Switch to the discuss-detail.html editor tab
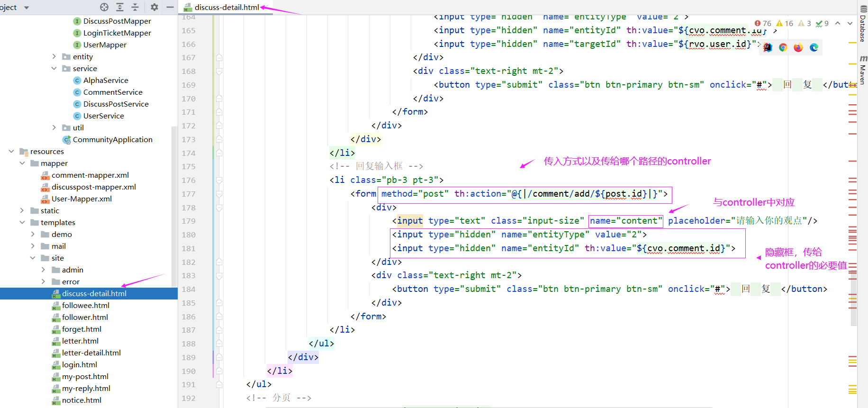The width and height of the screenshot is (868, 408). [226, 7]
